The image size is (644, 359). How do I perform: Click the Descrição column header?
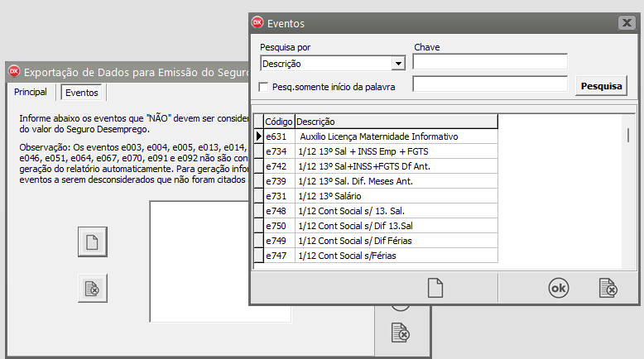pyautogui.click(x=396, y=122)
